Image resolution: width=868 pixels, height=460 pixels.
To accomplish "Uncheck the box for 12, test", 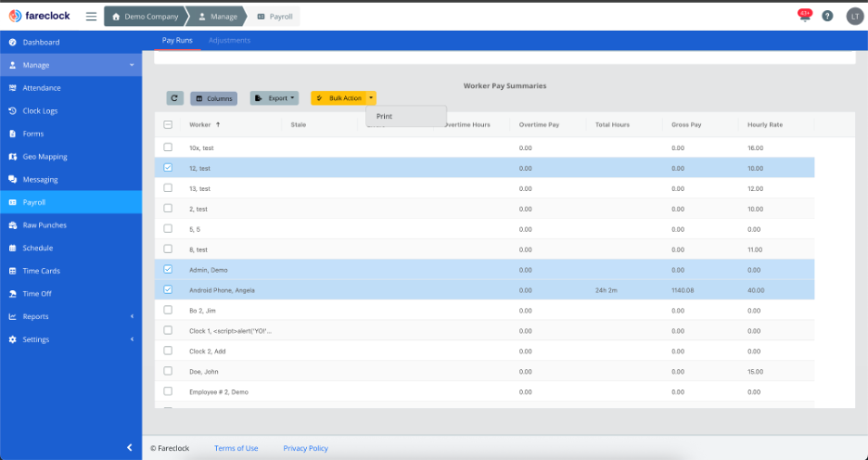I will 168,168.
